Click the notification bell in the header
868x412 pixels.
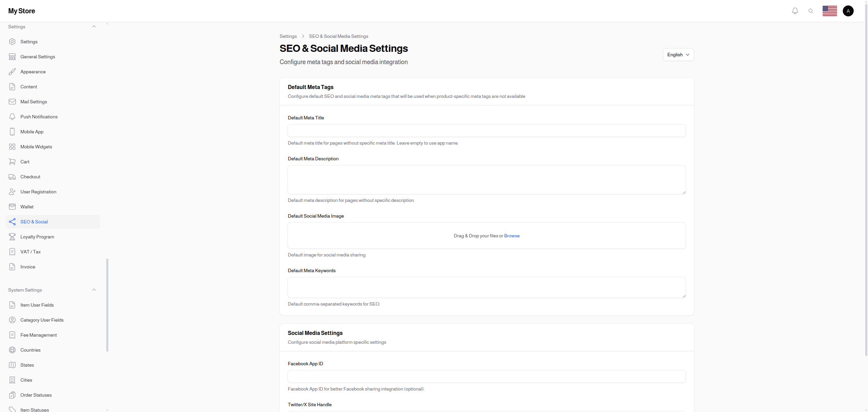(795, 11)
